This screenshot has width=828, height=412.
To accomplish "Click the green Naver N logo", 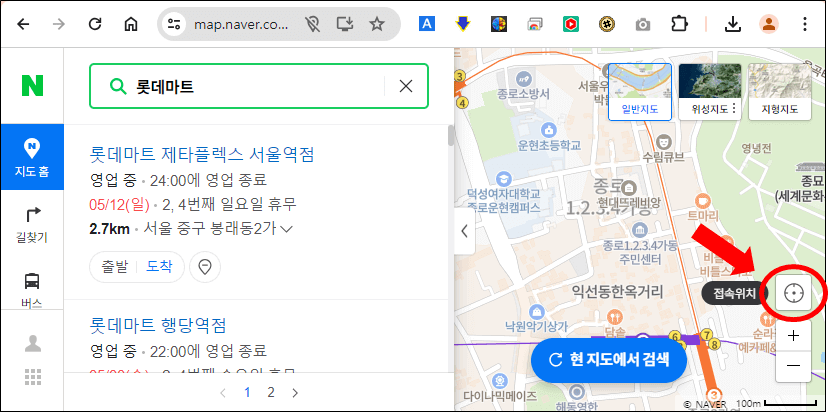I will [32, 86].
